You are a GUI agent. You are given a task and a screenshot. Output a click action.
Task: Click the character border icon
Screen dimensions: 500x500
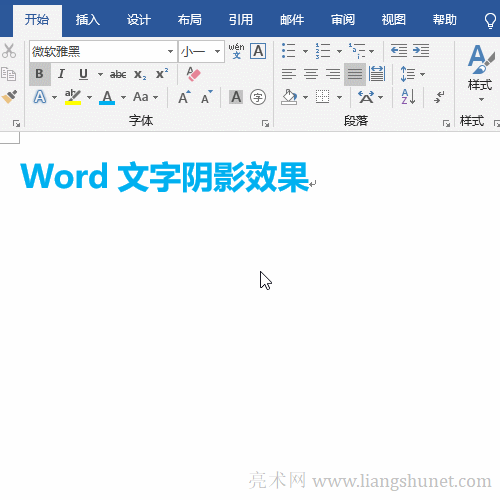point(258,51)
